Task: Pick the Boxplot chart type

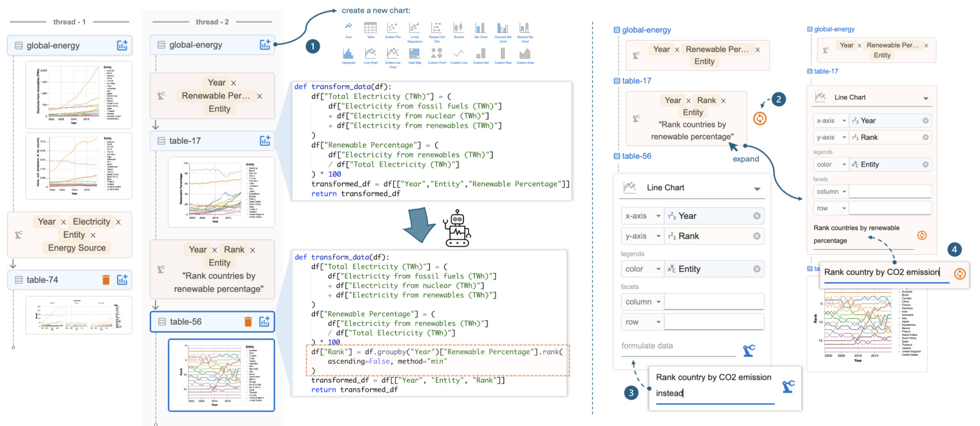Action: [458, 29]
